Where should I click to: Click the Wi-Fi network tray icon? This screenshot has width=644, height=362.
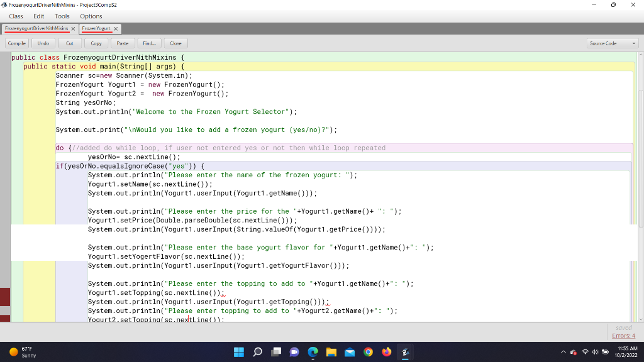tap(585, 352)
